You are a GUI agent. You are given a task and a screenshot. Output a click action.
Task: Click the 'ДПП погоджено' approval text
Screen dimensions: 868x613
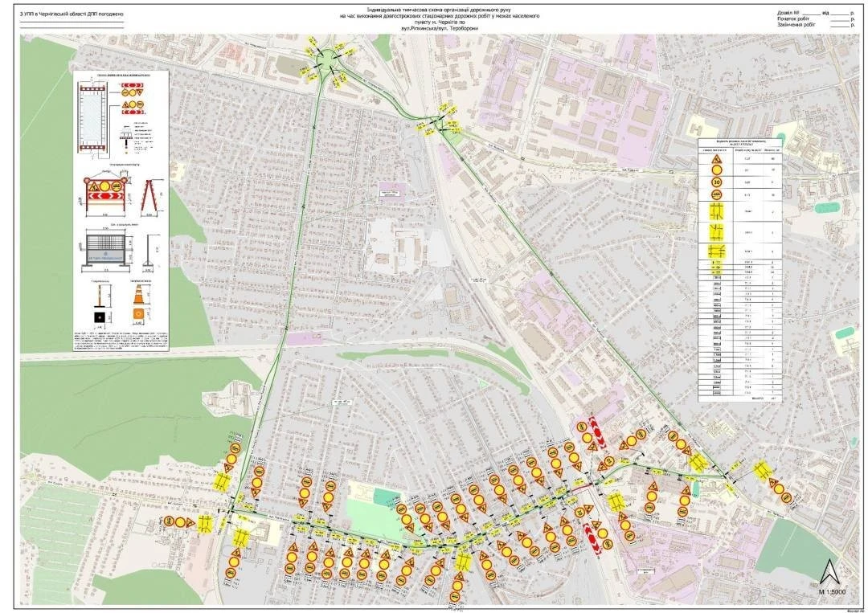pos(105,14)
